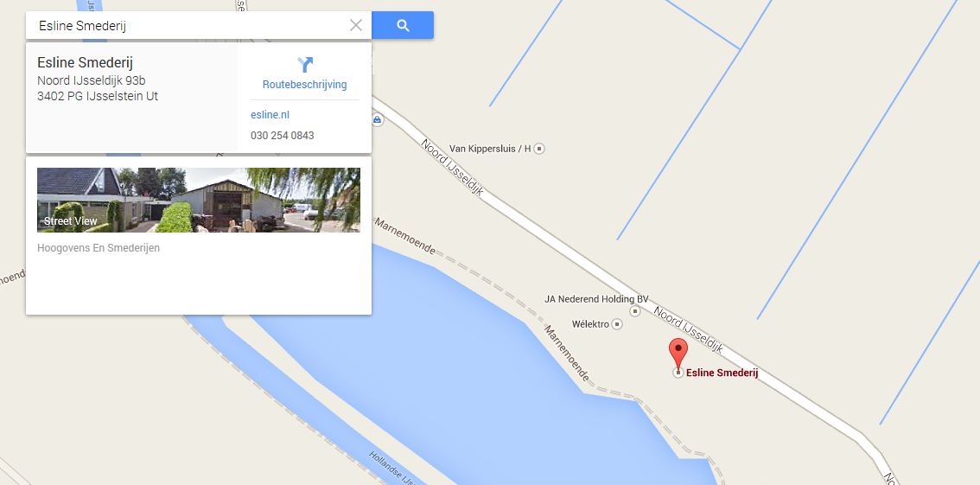
Task: Select the Wélektro place marker icon
Action: coord(617,323)
